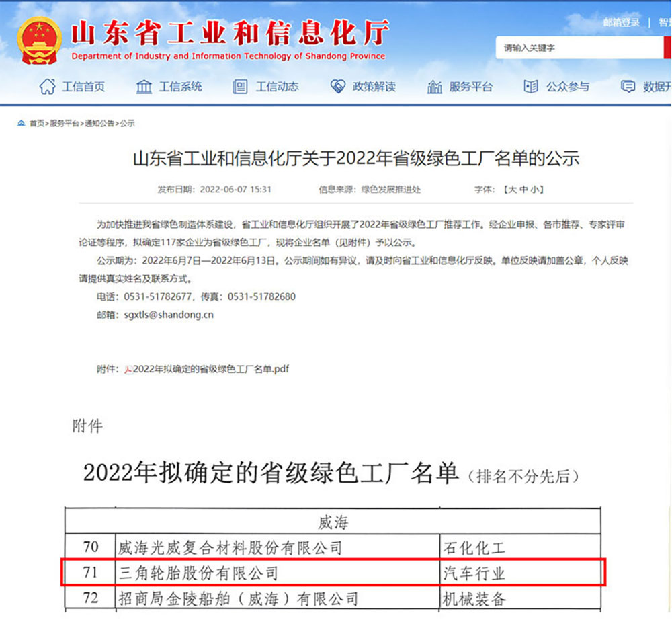Click the book icon beside 公众参与
This screenshot has width=672, height=636.
pyautogui.click(x=531, y=87)
